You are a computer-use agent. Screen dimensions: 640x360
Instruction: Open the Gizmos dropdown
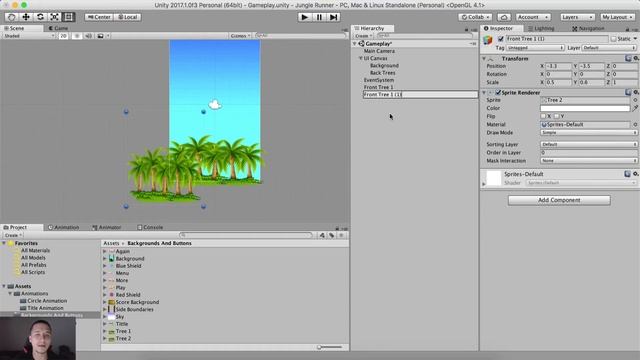[x=240, y=36]
